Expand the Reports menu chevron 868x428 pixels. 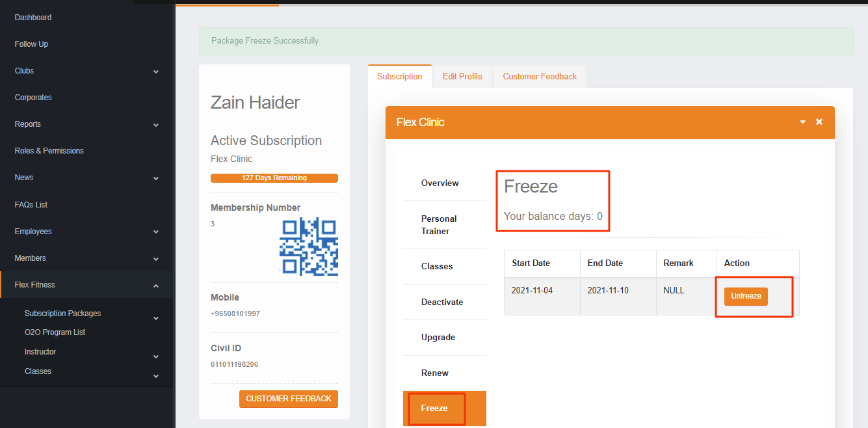[156, 125]
